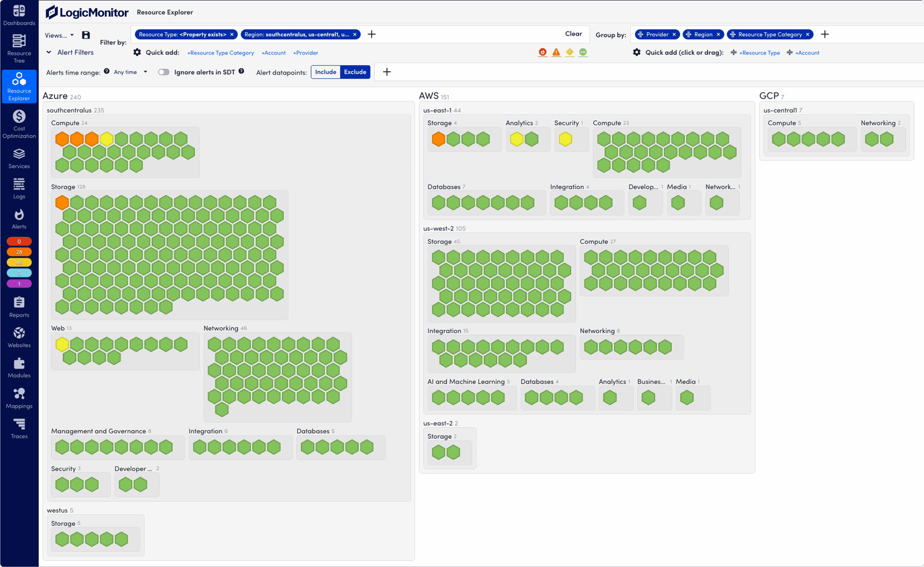Select Exclude for alert datapoints
The width and height of the screenshot is (924, 567).
point(355,72)
